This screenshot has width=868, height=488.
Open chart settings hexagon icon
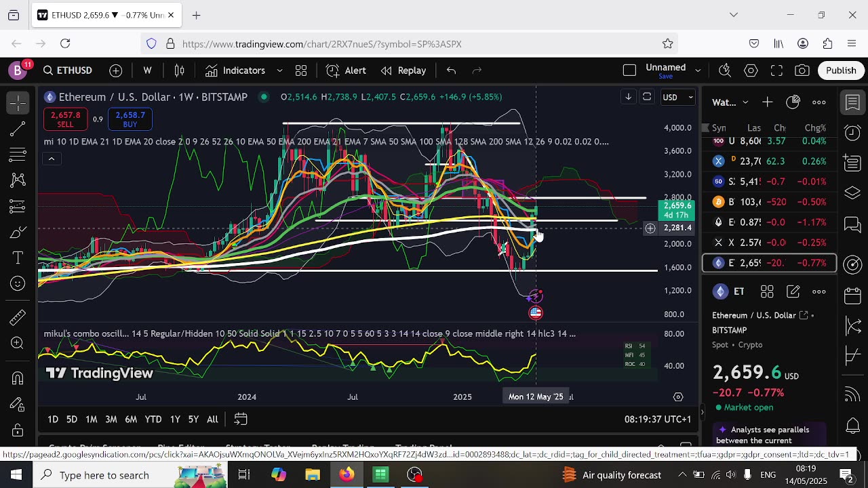pos(751,70)
